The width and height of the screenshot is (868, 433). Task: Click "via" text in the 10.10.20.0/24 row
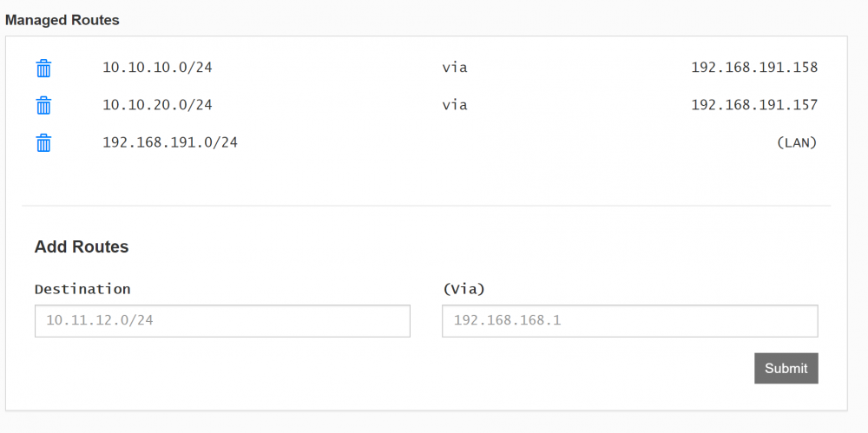coord(455,105)
